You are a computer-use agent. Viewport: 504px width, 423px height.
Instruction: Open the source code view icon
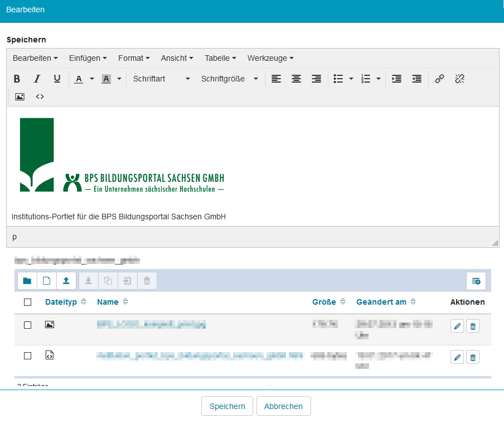[x=40, y=97]
